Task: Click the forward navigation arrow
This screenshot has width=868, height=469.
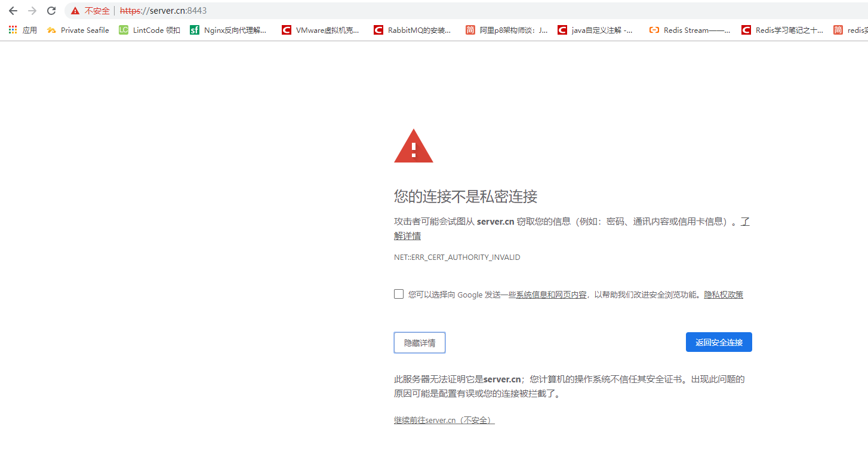Action: [32, 10]
